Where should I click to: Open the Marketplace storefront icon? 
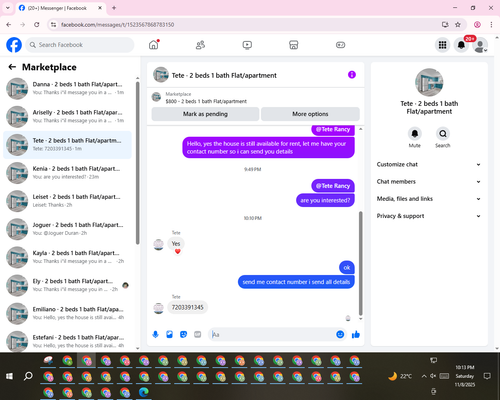pyautogui.click(x=294, y=45)
